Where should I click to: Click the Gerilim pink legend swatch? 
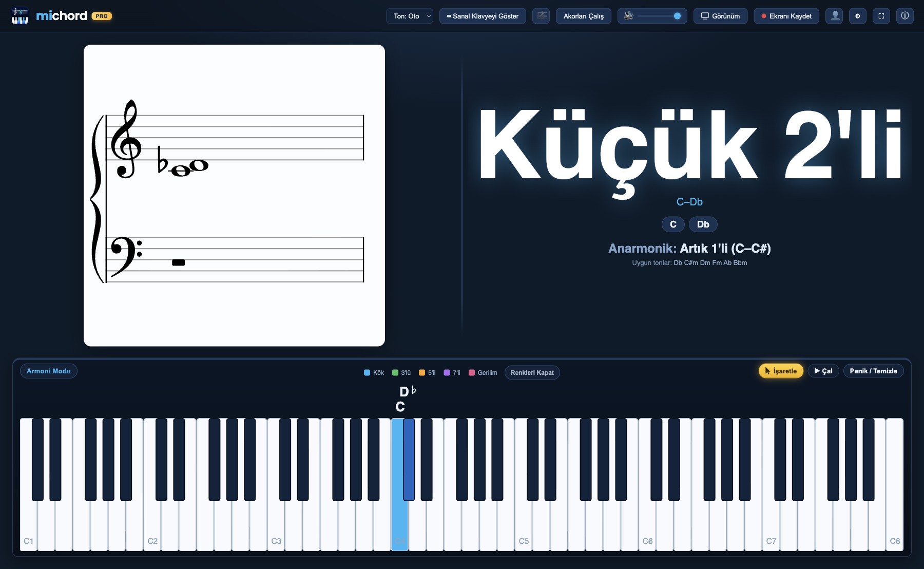[x=472, y=373]
